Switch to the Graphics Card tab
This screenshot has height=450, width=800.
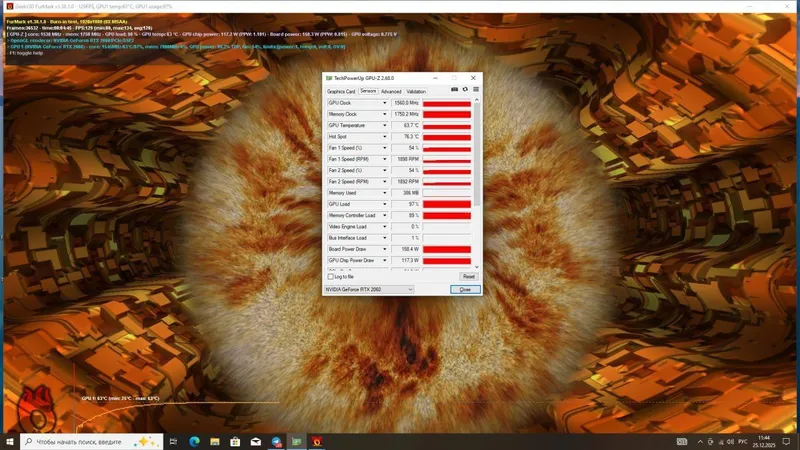(x=341, y=91)
